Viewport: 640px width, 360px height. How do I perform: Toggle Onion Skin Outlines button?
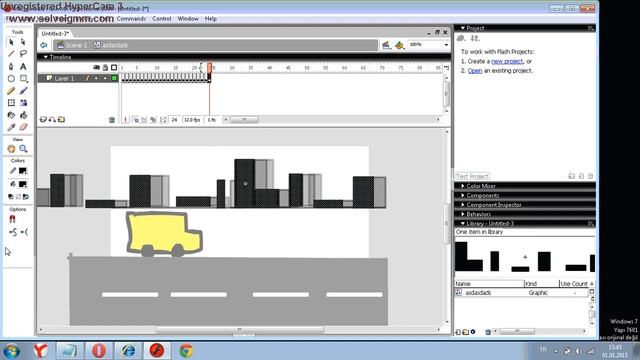(x=144, y=120)
